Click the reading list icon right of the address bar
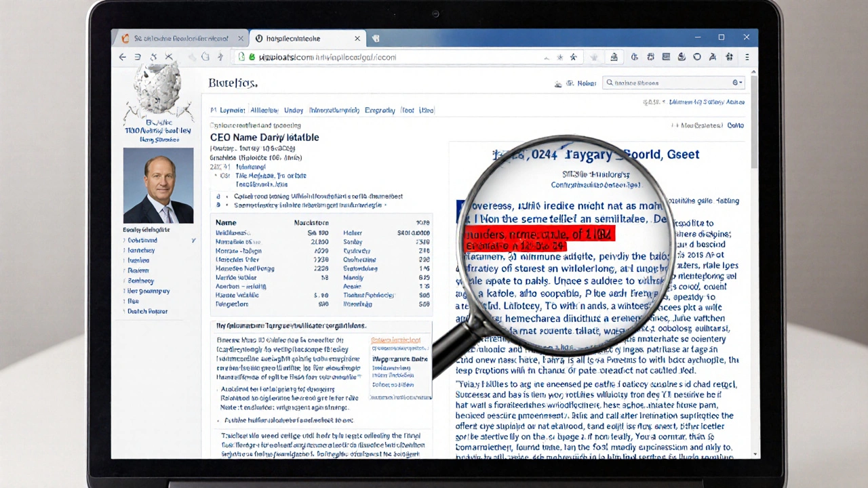 point(665,57)
